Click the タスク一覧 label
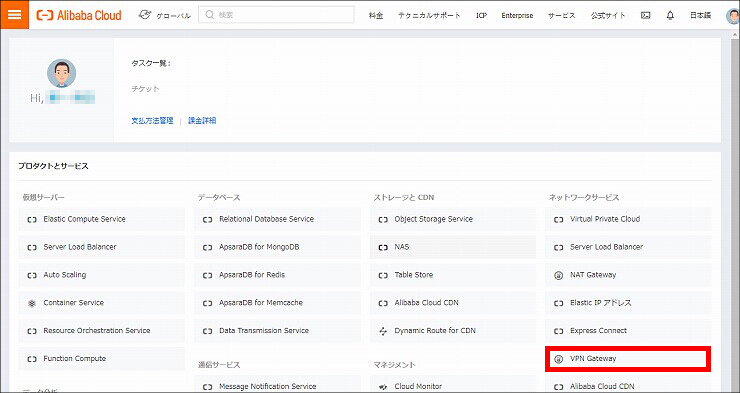Image resolution: width=740 pixels, height=393 pixels. 151,63
